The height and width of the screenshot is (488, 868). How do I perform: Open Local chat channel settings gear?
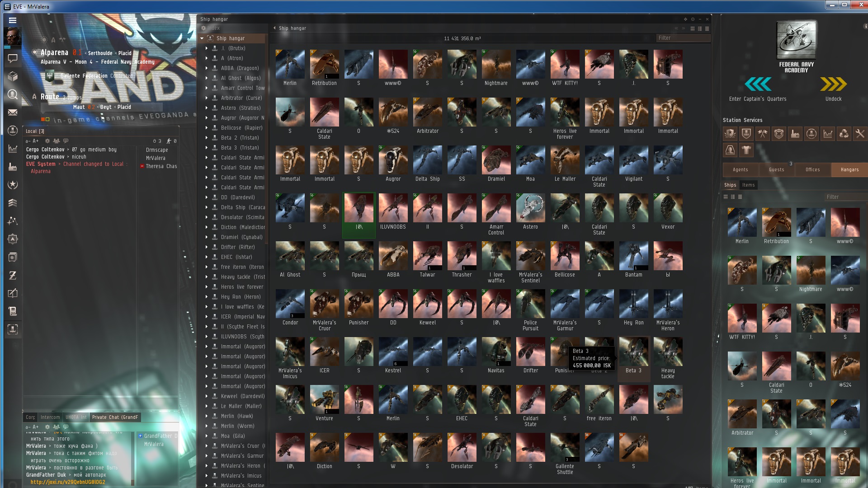pyautogui.click(x=47, y=141)
